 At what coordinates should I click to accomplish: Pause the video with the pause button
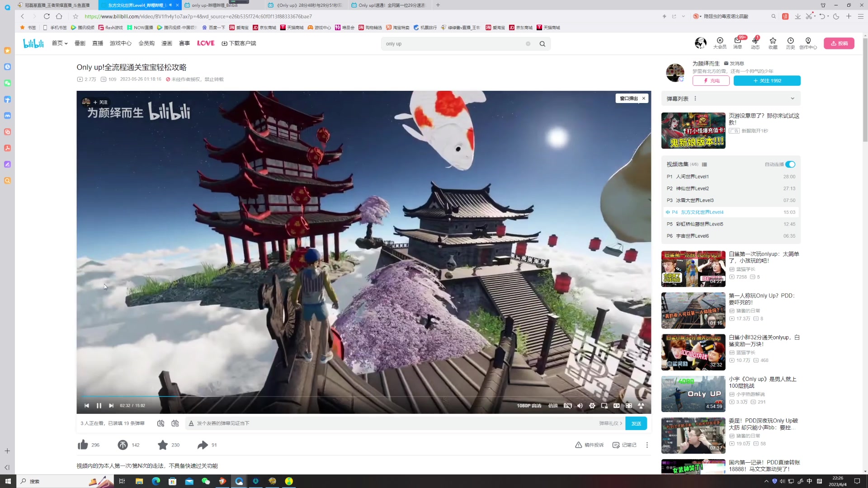pos(99,406)
